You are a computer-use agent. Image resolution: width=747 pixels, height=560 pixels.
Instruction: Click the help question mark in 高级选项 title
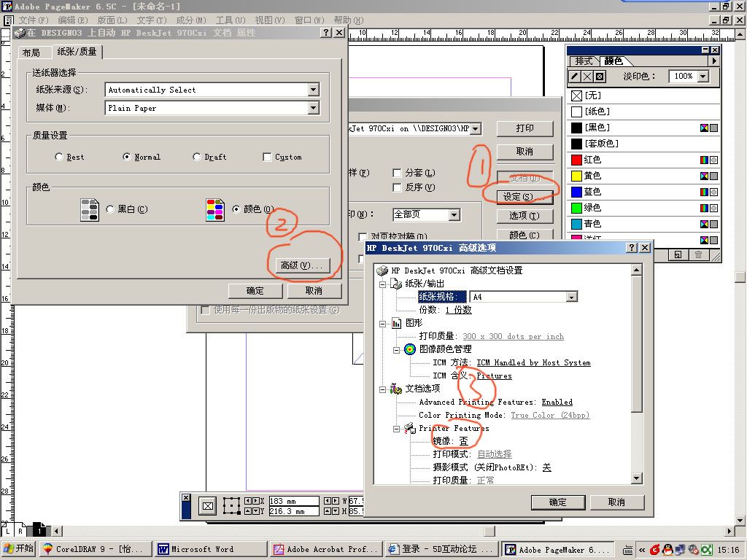click(632, 248)
